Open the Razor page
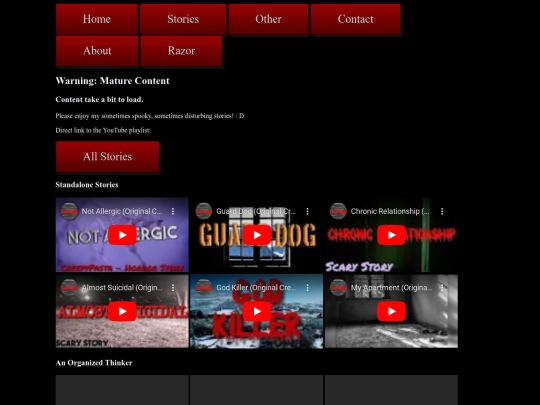This screenshot has width=540, height=405. pos(181,51)
